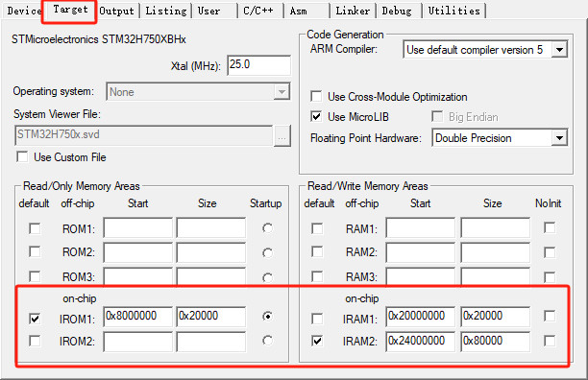Check the ROM1 default checkbox
Viewport: 588px width, 380px height.
coord(35,228)
